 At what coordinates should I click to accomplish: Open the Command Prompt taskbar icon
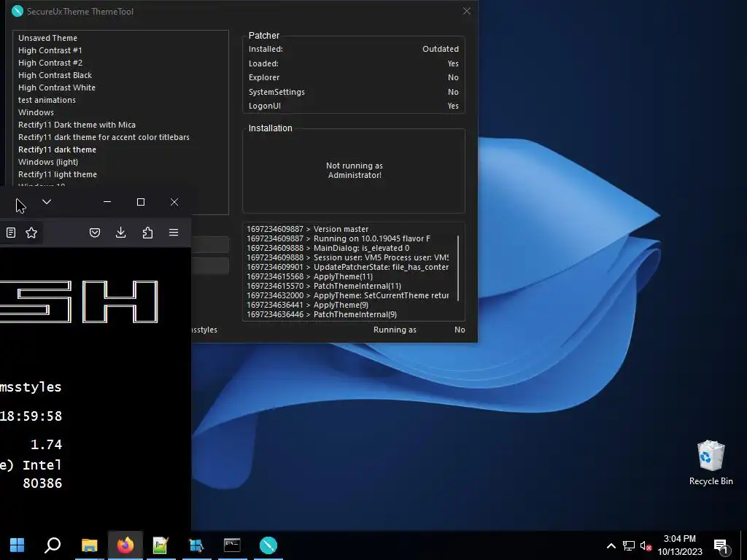(x=232, y=545)
